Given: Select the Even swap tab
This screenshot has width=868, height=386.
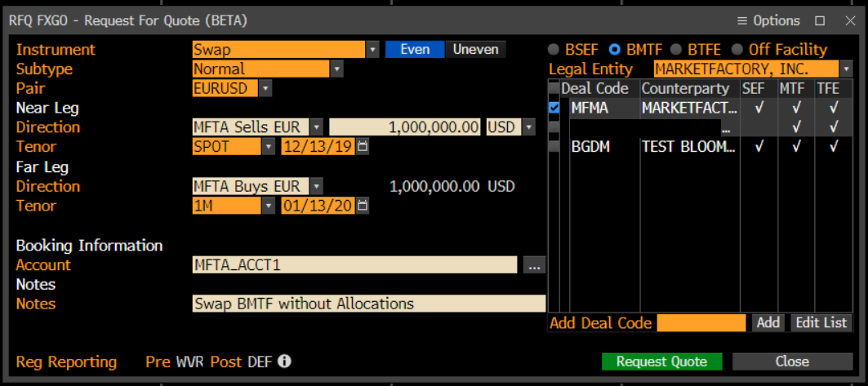Looking at the screenshot, I should (415, 50).
